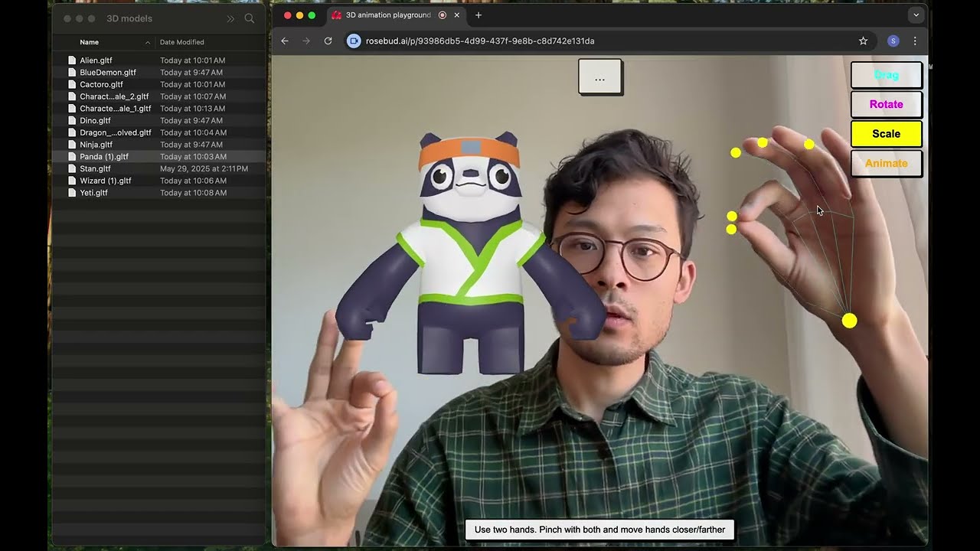Click the browser back arrow
980x551 pixels.
285,41
